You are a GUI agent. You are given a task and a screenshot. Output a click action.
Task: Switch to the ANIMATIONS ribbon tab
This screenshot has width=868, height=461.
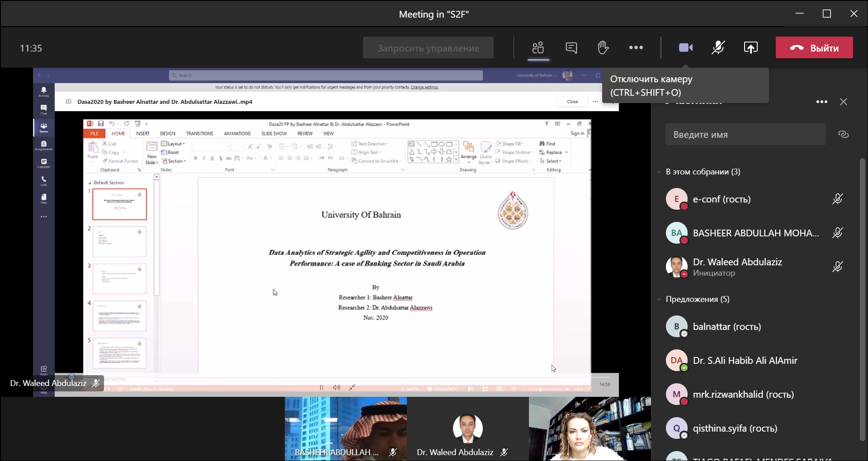tap(237, 133)
